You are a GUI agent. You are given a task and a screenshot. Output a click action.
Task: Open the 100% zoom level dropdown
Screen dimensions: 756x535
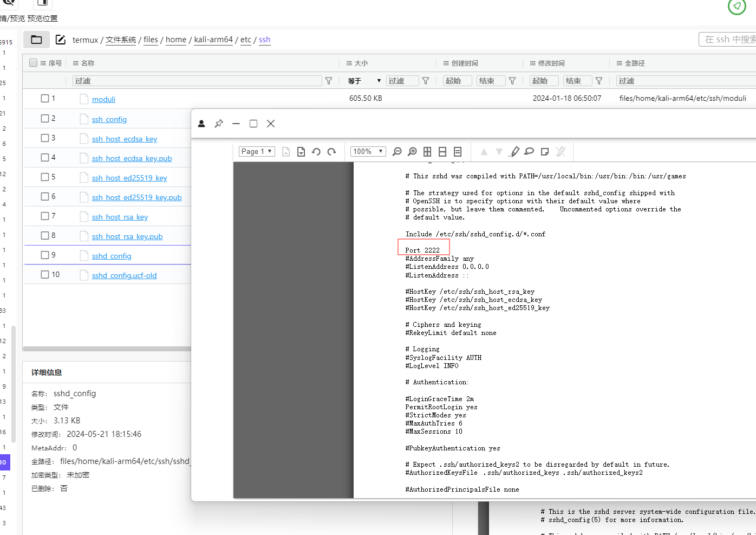pos(368,152)
